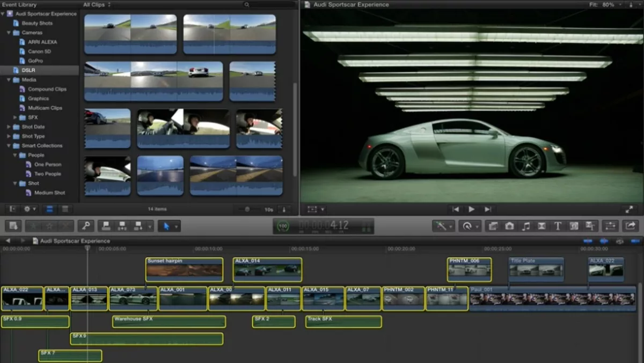Screen dimensions: 644x363
Task: Click the Unrate clip star icon
Action: coord(49,226)
